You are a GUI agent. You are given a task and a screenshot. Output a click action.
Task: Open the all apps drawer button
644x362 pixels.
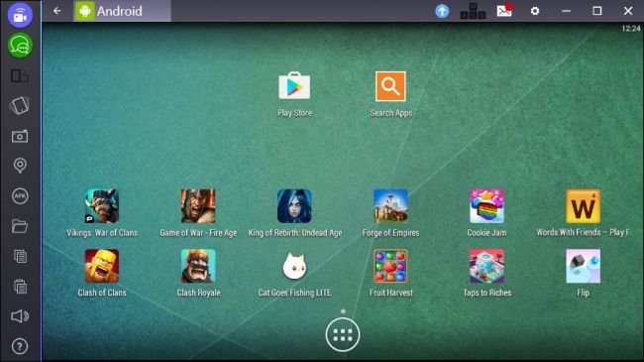(x=343, y=335)
